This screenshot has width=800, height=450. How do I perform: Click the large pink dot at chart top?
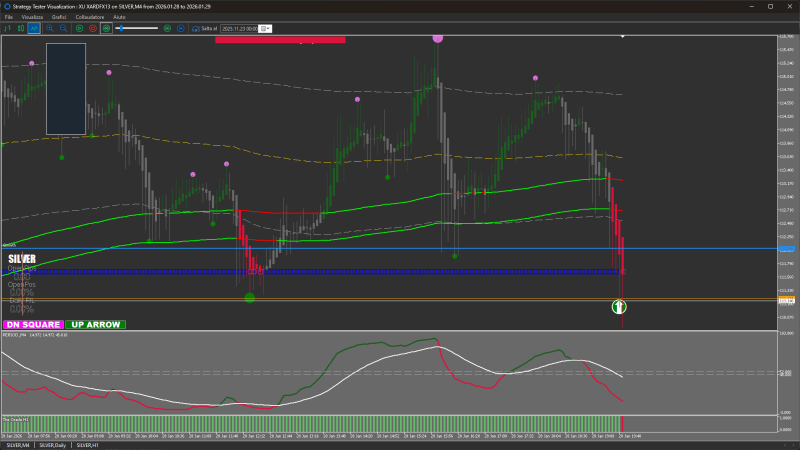pyautogui.click(x=438, y=38)
